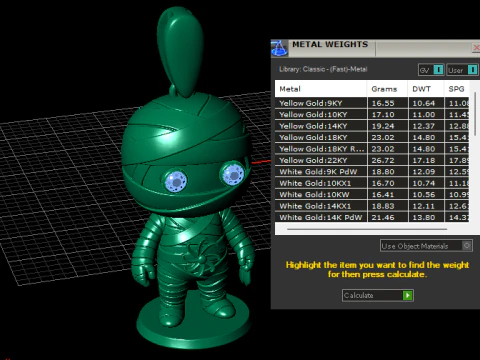
Task: Click the 11.00 DWT value
Action: click(x=424, y=115)
